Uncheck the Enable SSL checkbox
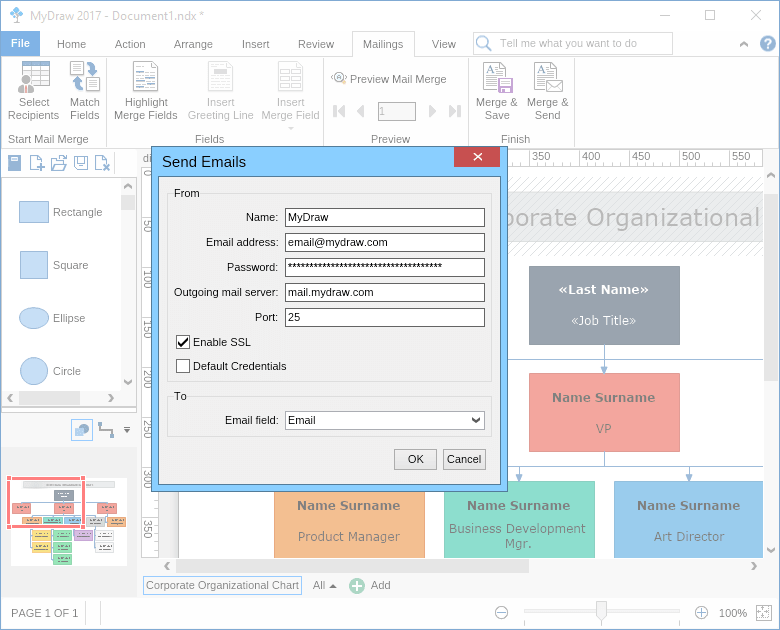The image size is (780, 630). pos(183,342)
